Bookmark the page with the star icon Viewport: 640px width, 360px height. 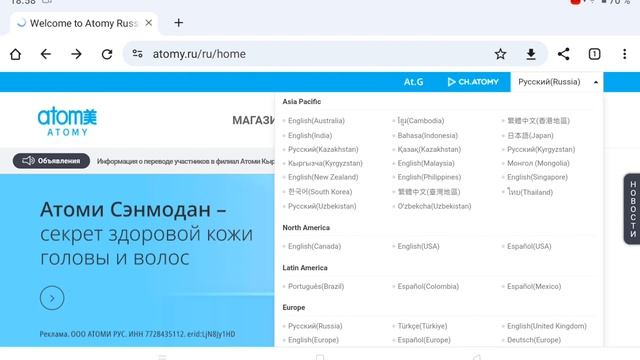tap(500, 54)
